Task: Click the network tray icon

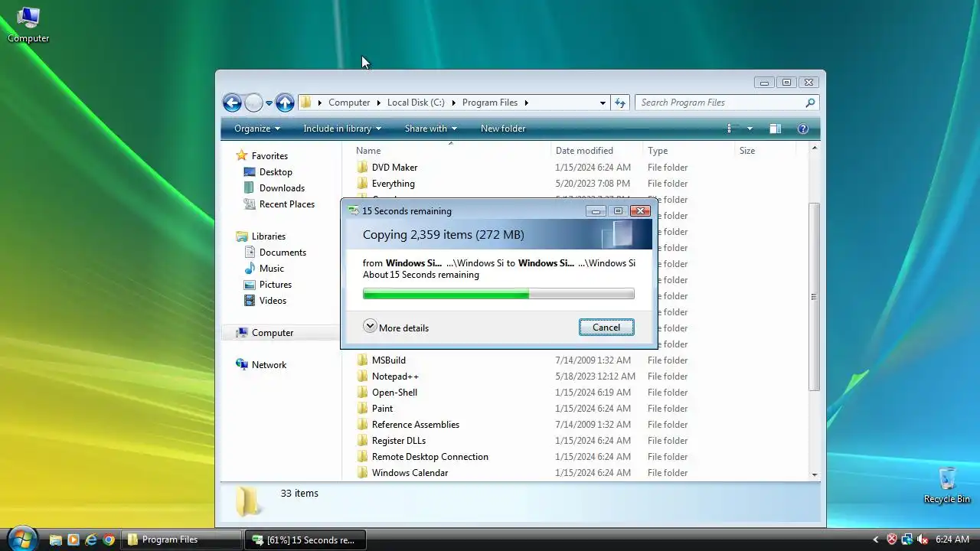Action: 907,540
